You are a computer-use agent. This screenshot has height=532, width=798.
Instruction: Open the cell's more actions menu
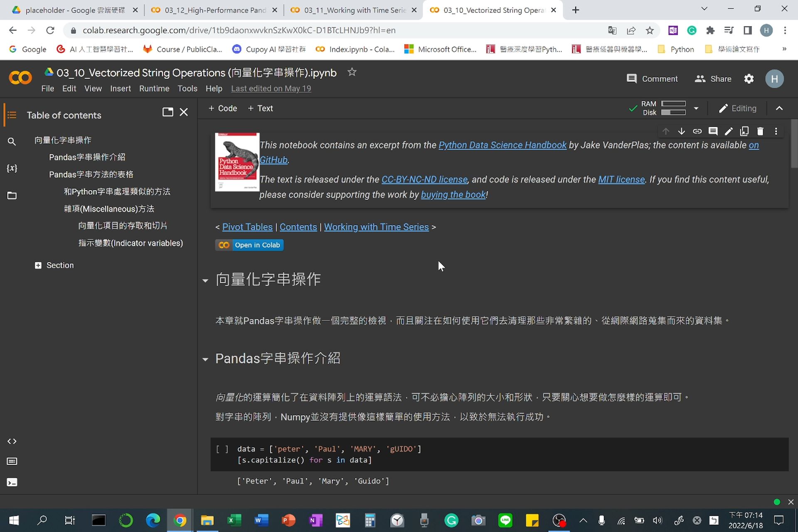pyautogui.click(x=776, y=131)
